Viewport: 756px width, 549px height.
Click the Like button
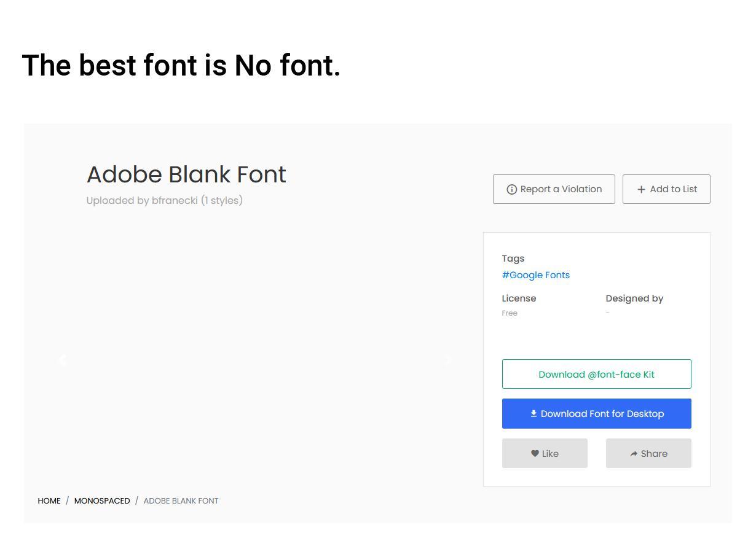(x=545, y=453)
